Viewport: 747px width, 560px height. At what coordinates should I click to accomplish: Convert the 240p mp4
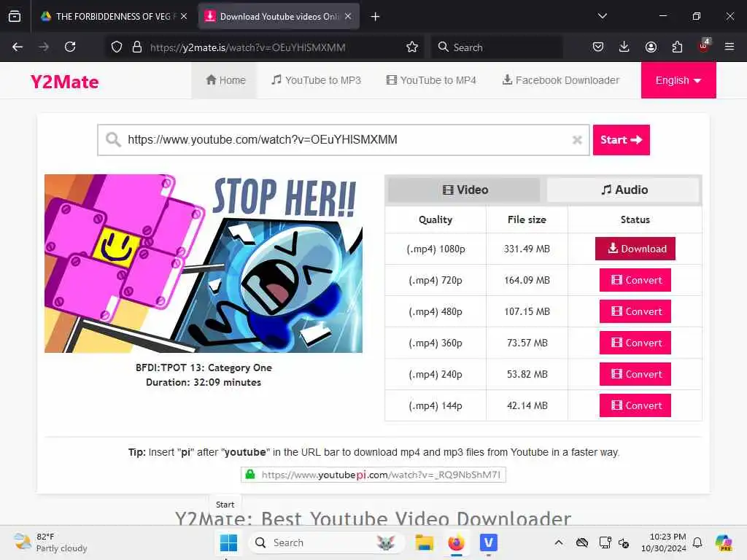635,374
